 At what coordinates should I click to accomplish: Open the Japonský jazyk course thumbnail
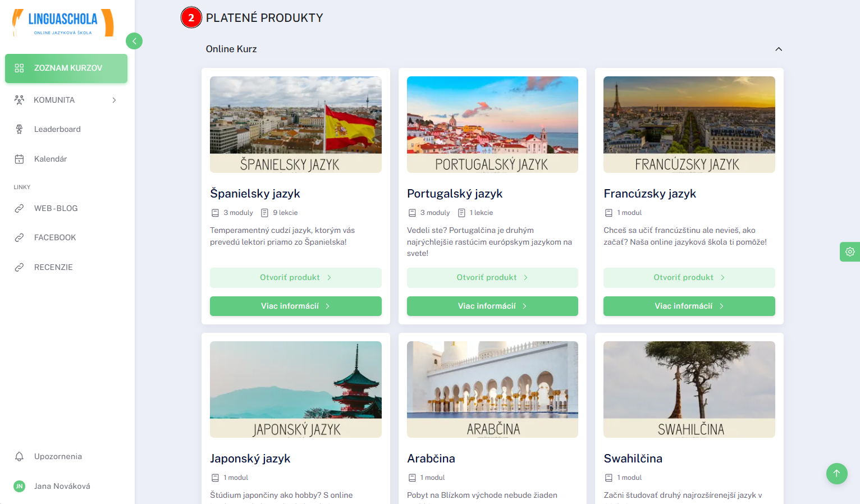[x=296, y=390]
